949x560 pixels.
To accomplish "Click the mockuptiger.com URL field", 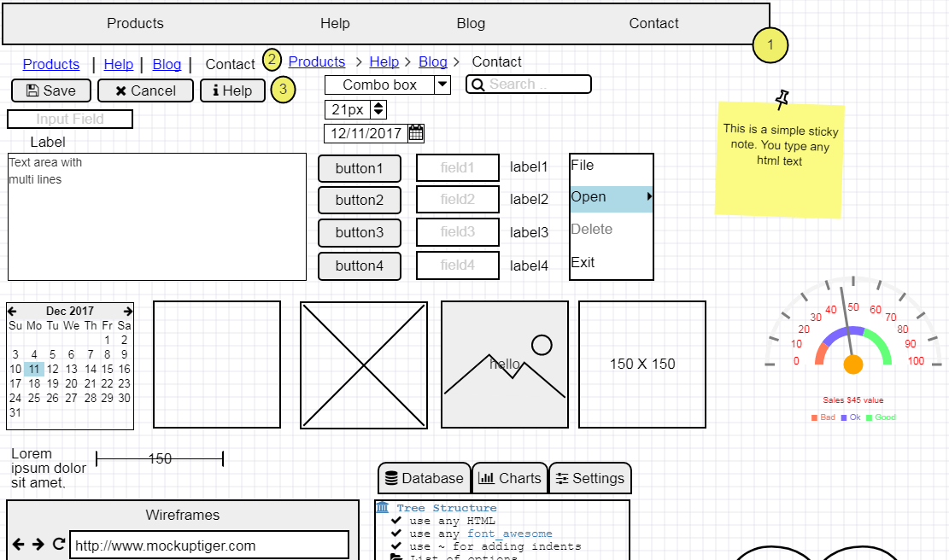I will point(208,544).
